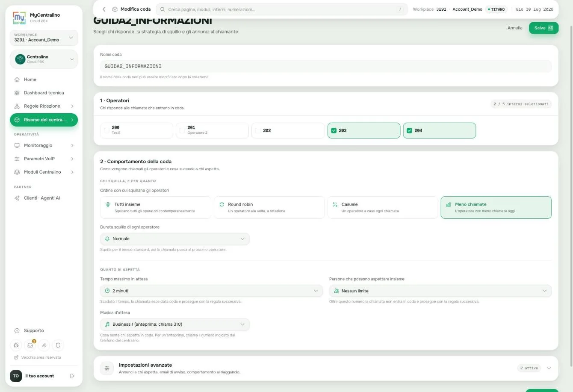The height and width of the screenshot is (392, 573).
Task: Click the TO account avatar
Action: (x=16, y=376)
